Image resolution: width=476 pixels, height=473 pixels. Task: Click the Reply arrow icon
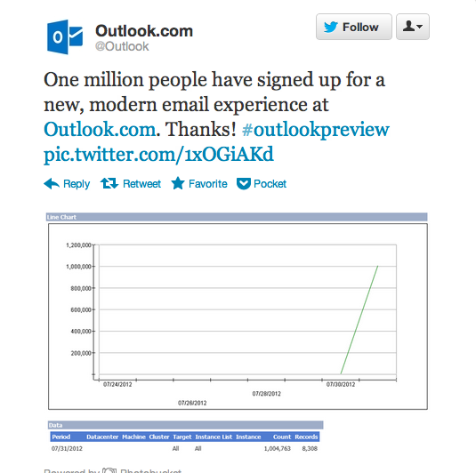click(x=52, y=183)
